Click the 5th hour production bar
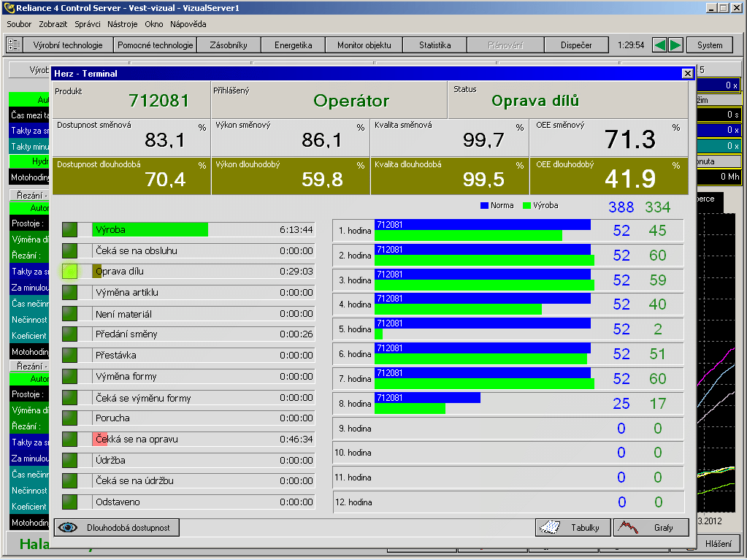The image size is (747, 560). point(379,334)
